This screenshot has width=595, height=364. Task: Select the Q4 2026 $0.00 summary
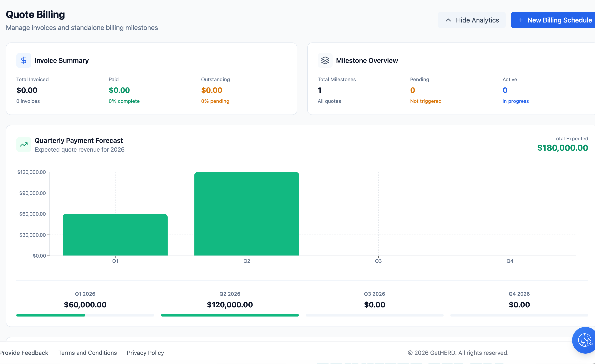(x=519, y=305)
